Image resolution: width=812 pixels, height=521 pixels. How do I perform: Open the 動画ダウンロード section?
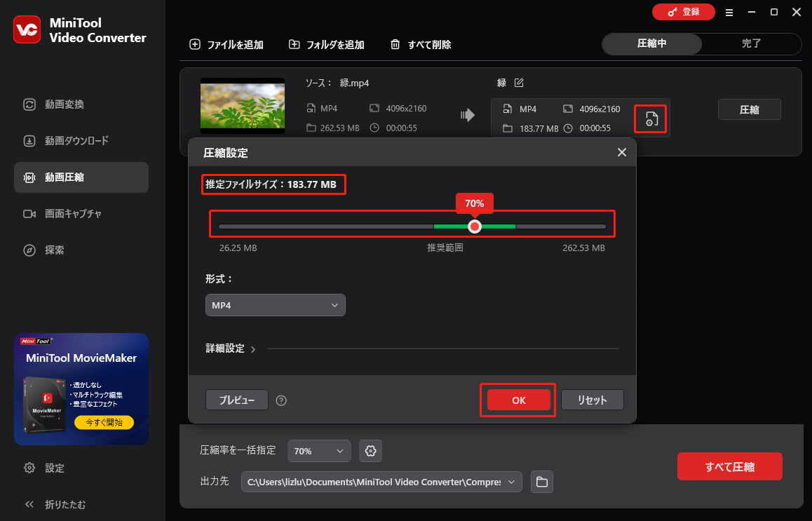pos(81,141)
